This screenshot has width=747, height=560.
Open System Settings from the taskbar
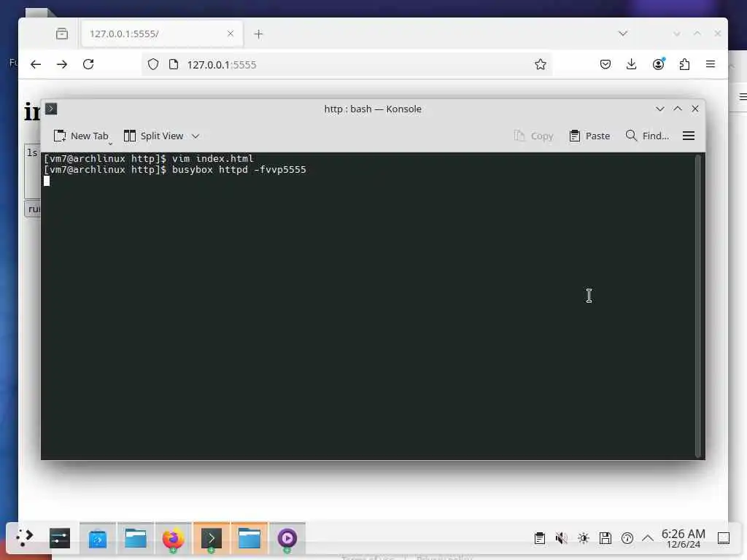pyautogui.click(x=60, y=538)
